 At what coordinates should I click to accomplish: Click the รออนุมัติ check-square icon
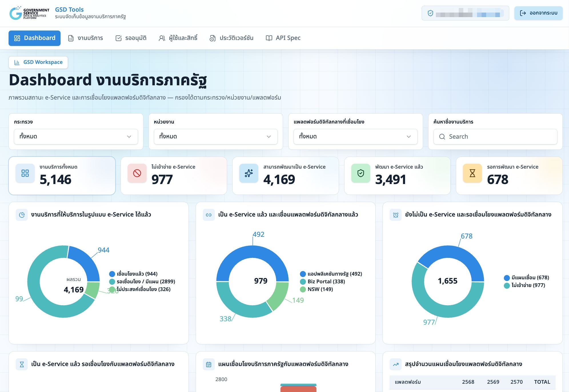coord(119,38)
